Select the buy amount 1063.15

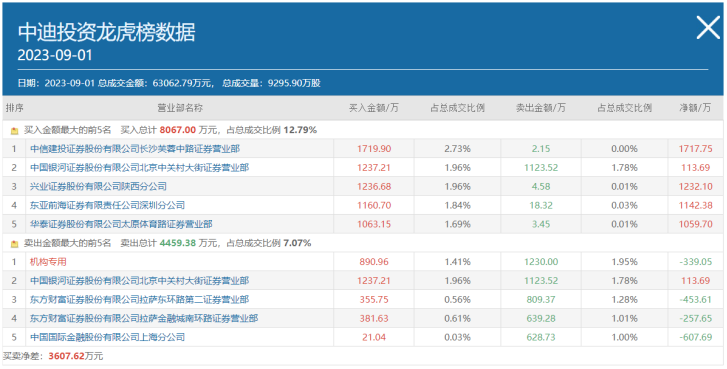tap(374, 224)
